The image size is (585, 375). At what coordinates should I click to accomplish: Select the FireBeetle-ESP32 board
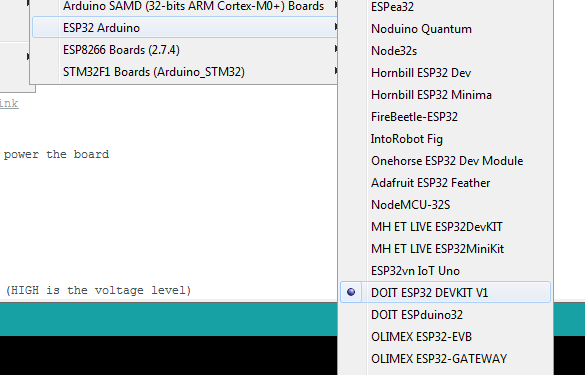(x=445, y=117)
